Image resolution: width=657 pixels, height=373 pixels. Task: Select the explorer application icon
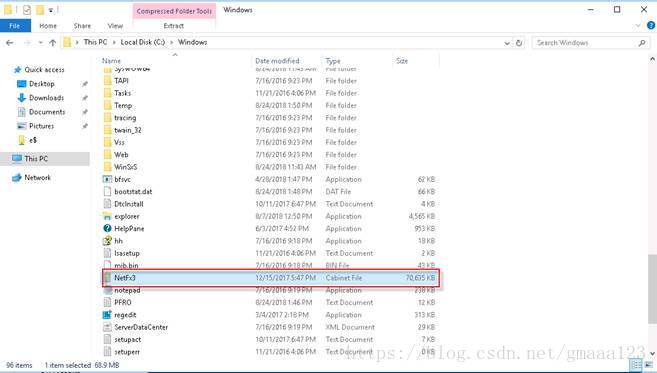click(108, 216)
